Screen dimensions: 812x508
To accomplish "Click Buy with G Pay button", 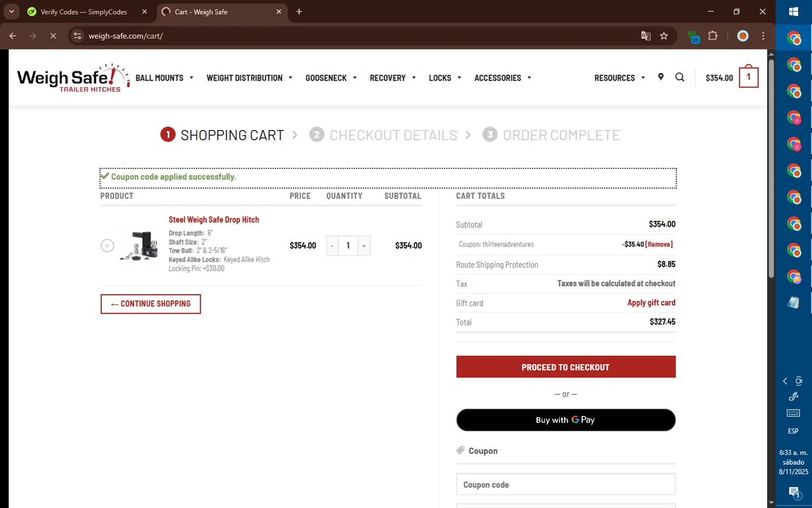I will coord(566,420).
